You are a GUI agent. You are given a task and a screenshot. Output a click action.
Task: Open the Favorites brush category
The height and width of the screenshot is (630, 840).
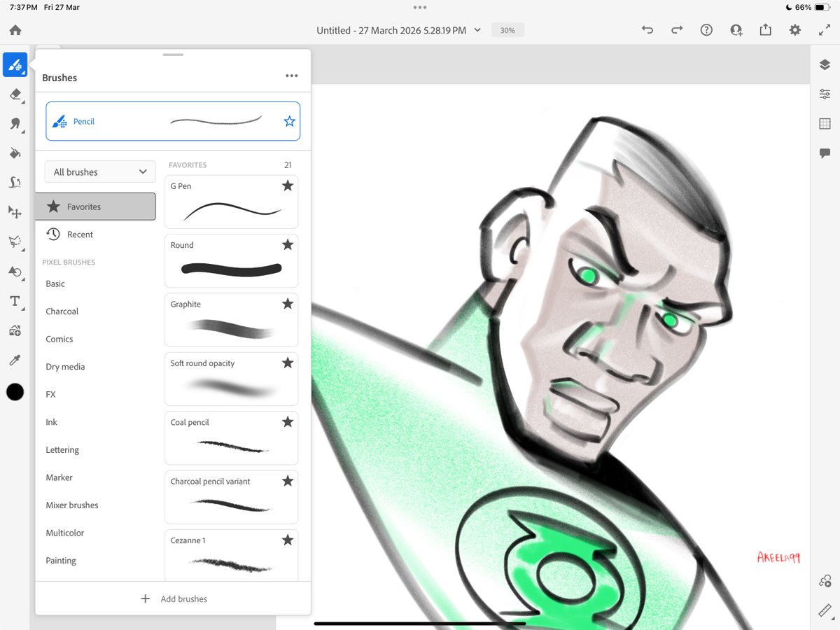[95, 206]
